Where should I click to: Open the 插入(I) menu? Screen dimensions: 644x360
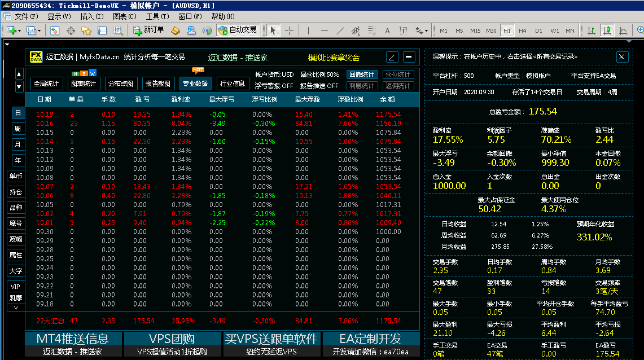tap(91, 16)
